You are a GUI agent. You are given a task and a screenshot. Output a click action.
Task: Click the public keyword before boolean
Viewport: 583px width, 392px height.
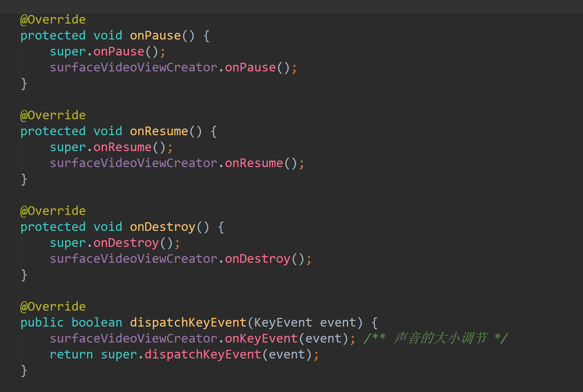click(x=42, y=323)
